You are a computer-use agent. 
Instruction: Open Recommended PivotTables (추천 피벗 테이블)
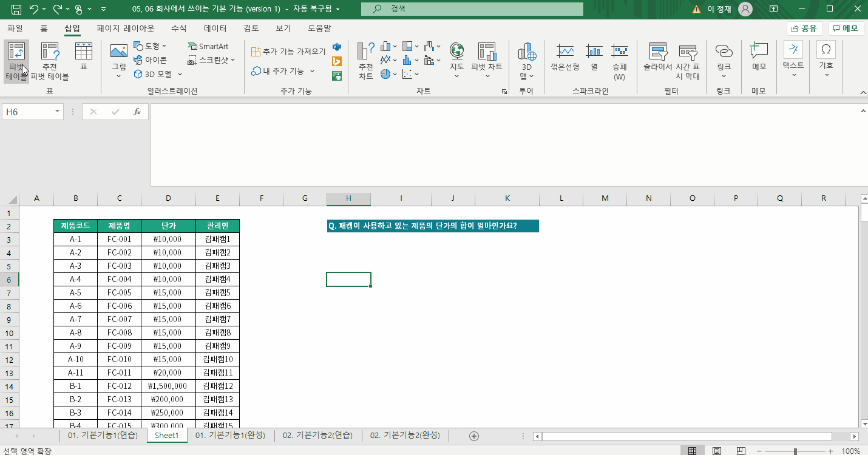50,61
